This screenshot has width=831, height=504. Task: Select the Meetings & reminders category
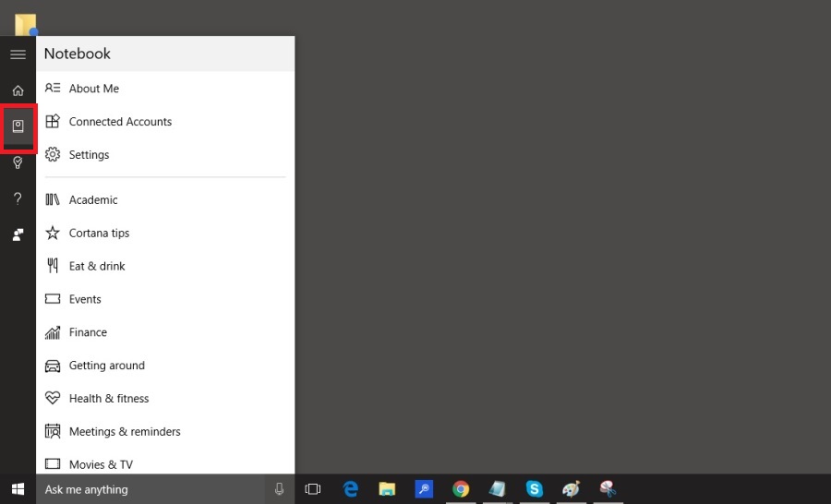coord(165,431)
